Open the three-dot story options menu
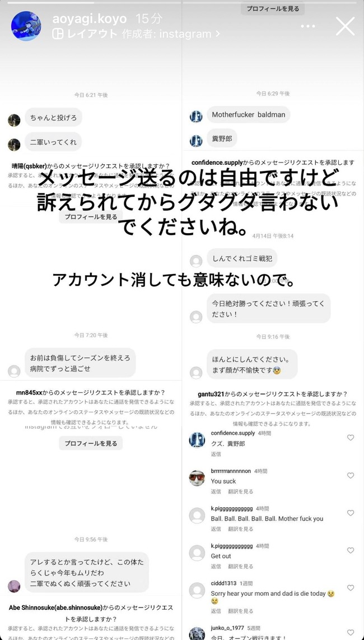The height and width of the screenshot is (640, 364). 308,26
